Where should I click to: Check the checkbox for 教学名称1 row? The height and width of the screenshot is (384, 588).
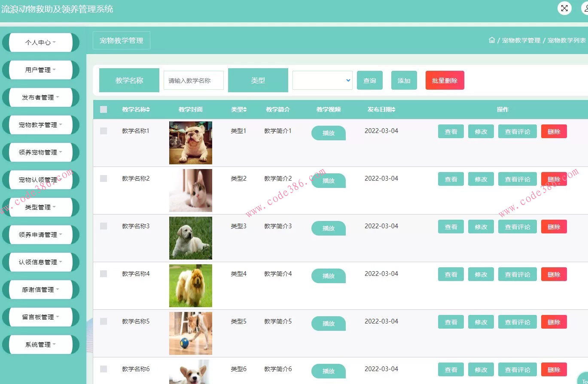(x=103, y=131)
